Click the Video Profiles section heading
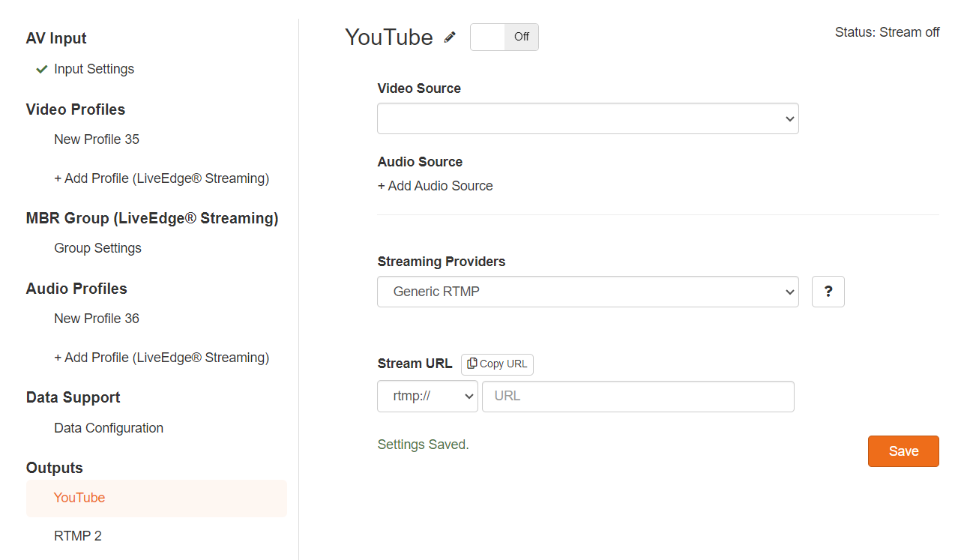This screenshot has width=964, height=560. [76, 109]
